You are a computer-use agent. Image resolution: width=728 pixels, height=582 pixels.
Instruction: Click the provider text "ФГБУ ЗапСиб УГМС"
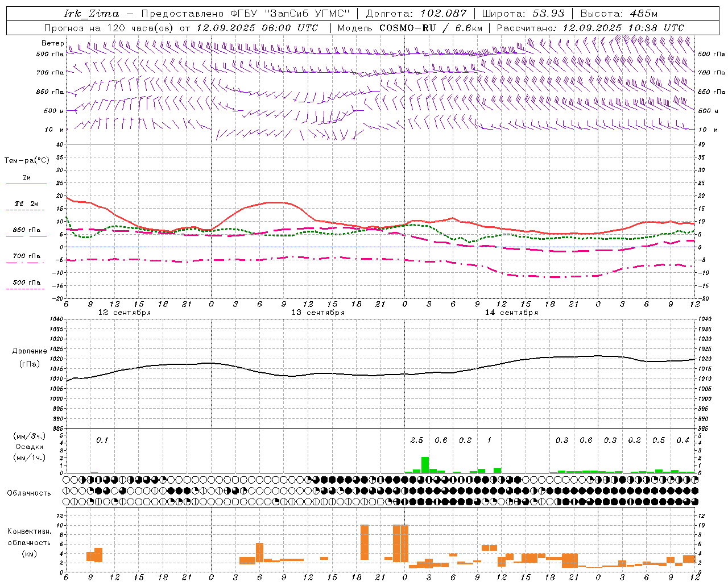click(290, 14)
